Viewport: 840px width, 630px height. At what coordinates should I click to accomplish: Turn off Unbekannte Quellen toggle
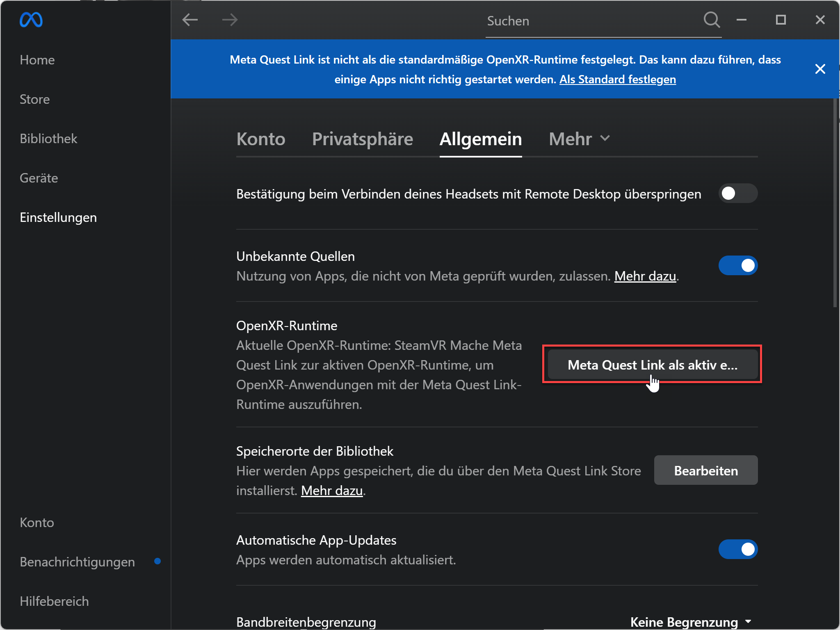click(737, 265)
